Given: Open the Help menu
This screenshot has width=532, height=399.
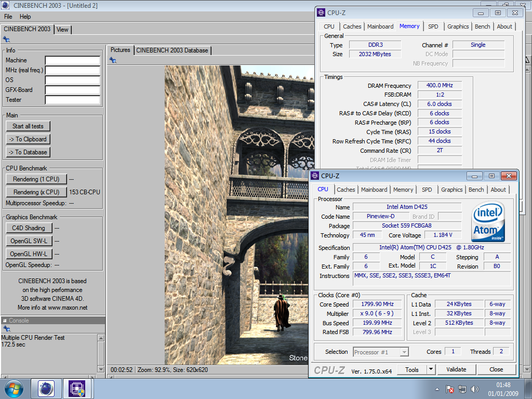Looking at the screenshot, I should pos(25,17).
